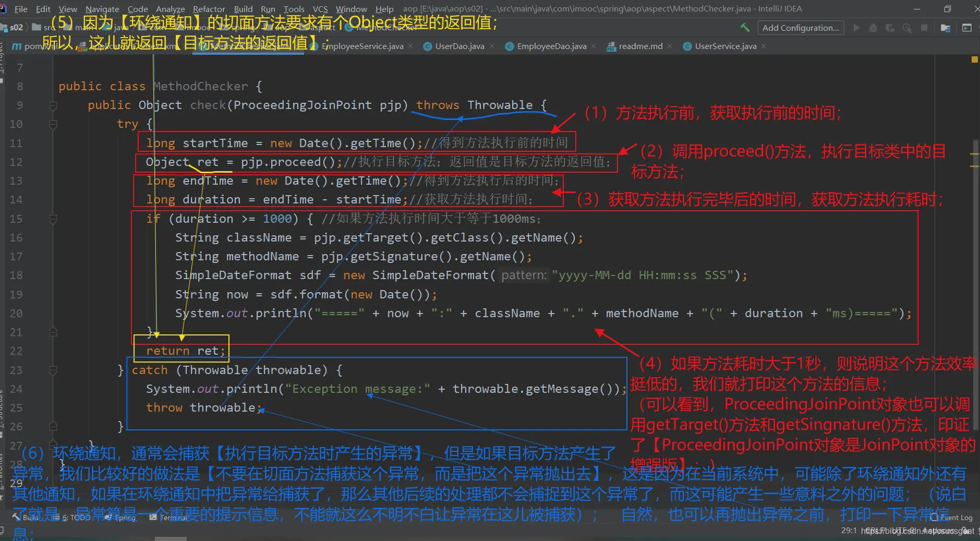Screen dimensions: 980x541
Task: Collapse the try block at line 10
Action: pyautogui.click(x=53, y=124)
